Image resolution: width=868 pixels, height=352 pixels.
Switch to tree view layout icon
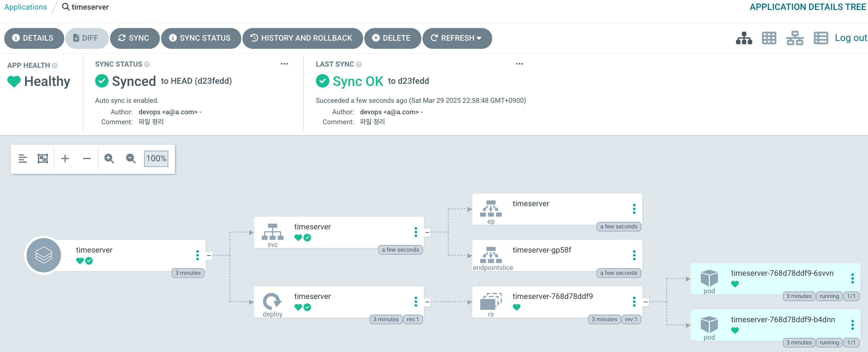(744, 38)
